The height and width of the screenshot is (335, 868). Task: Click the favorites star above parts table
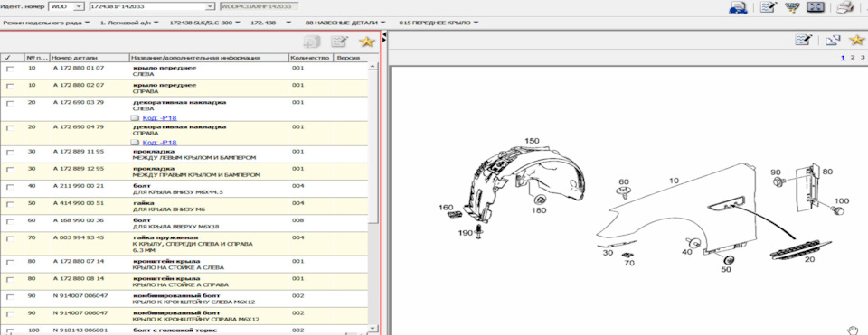point(366,42)
